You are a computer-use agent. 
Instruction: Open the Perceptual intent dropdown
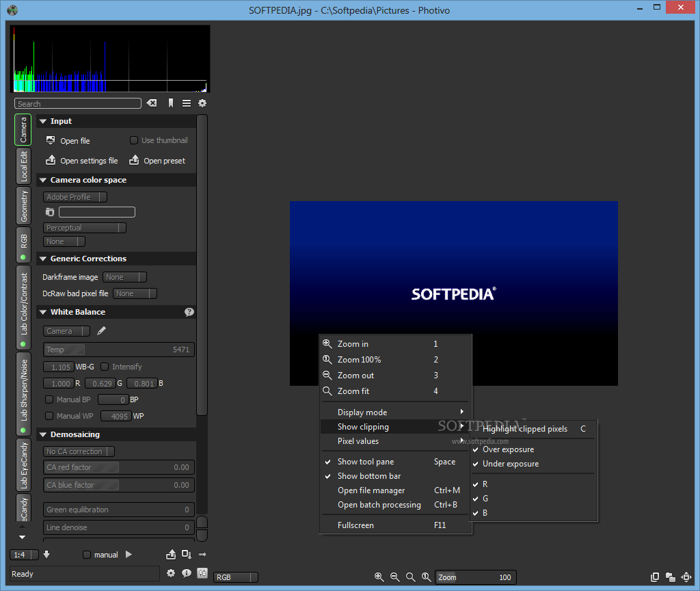(84, 228)
